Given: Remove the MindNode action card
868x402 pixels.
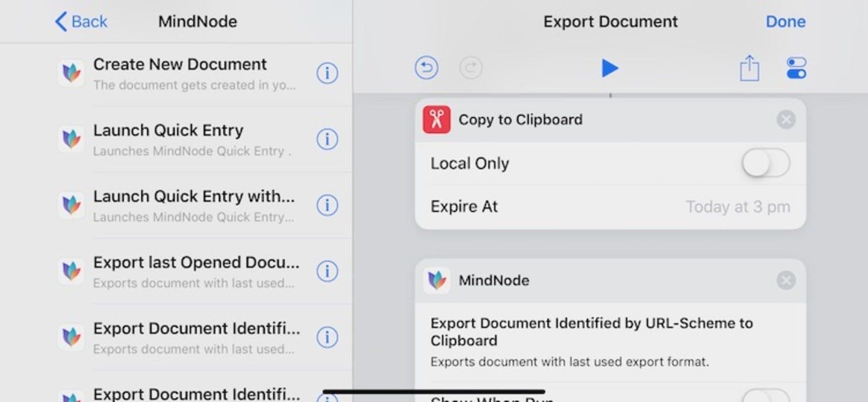Looking at the screenshot, I should pos(785,281).
